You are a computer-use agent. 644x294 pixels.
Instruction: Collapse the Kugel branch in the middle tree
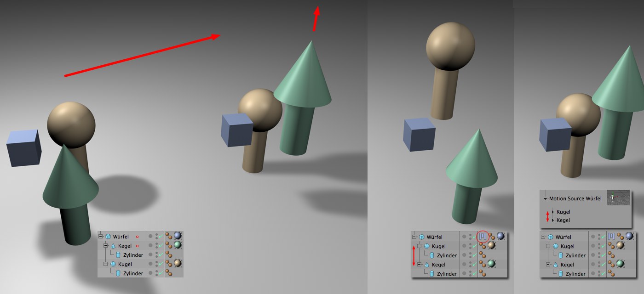(x=419, y=246)
